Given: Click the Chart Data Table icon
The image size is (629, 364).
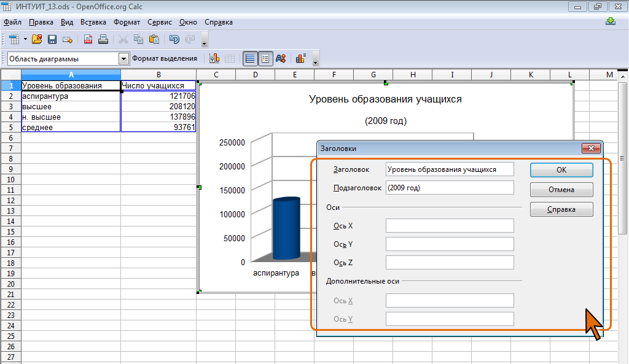Looking at the screenshot, I should [230, 58].
